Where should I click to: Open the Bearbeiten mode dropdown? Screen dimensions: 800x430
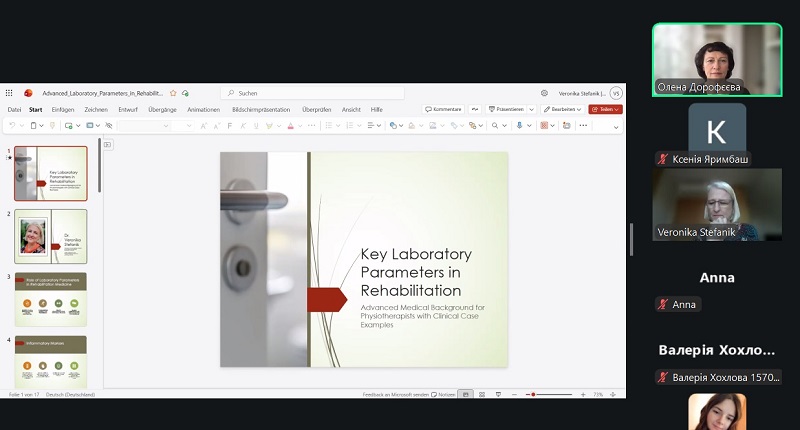563,109
